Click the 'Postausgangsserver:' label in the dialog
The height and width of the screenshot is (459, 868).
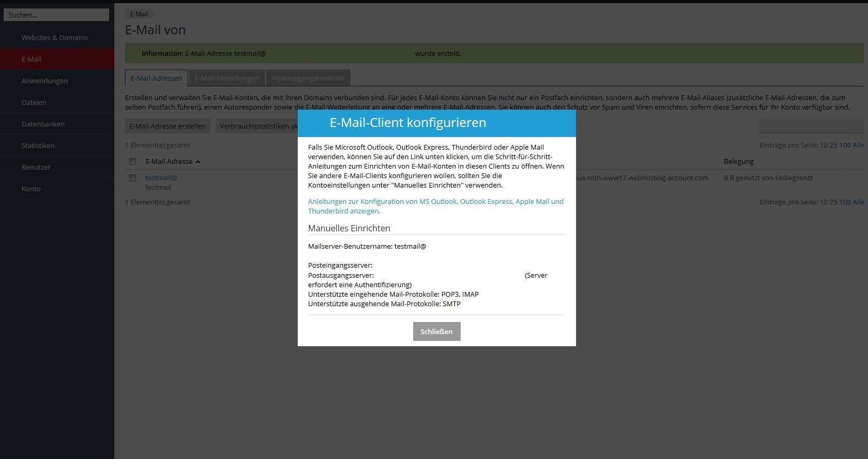click(341, 275)
